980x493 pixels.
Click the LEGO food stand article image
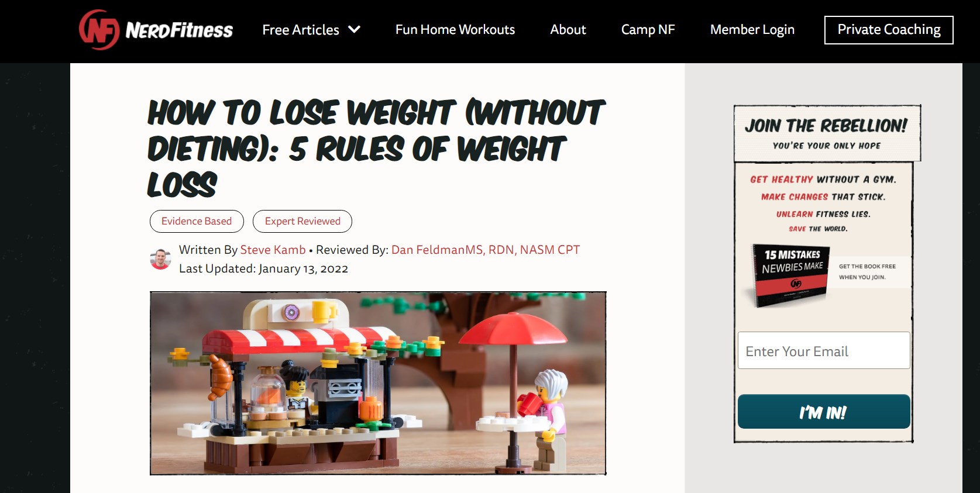tap(378, 383)
